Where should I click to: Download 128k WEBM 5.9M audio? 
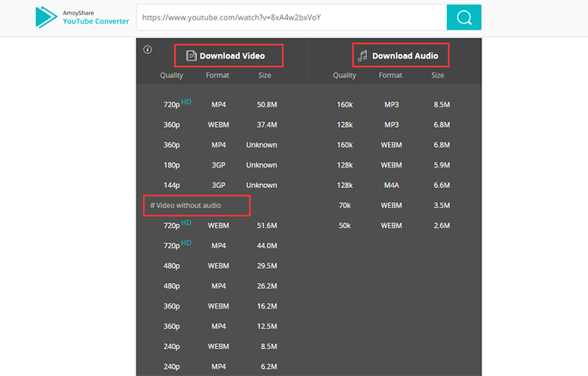pos(395,165)
